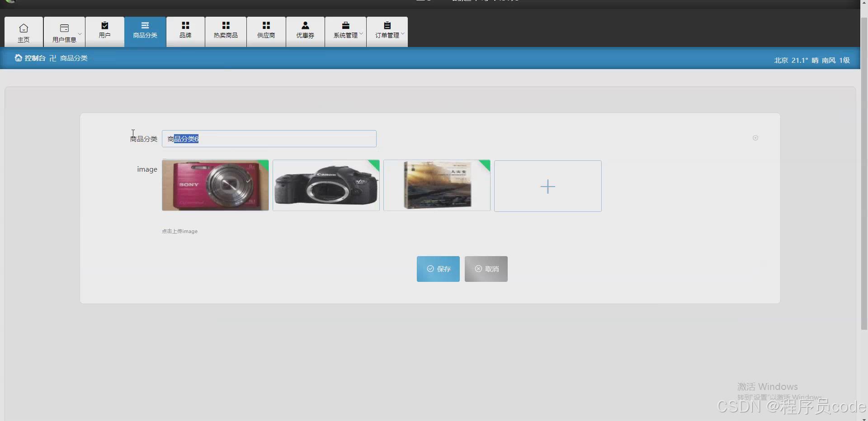The height and width of the screenshot is (421, 868).
Task: Click the 取消 cancel button
Action: click(486, 269)
